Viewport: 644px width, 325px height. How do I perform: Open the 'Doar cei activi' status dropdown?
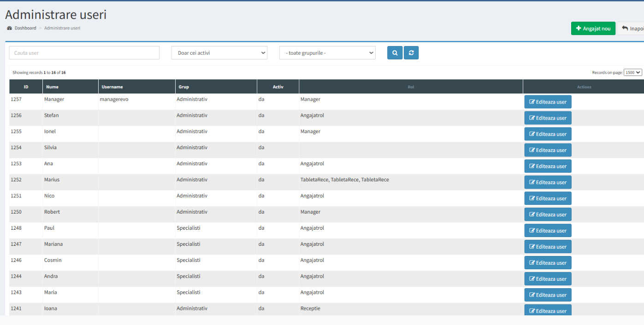219,53
